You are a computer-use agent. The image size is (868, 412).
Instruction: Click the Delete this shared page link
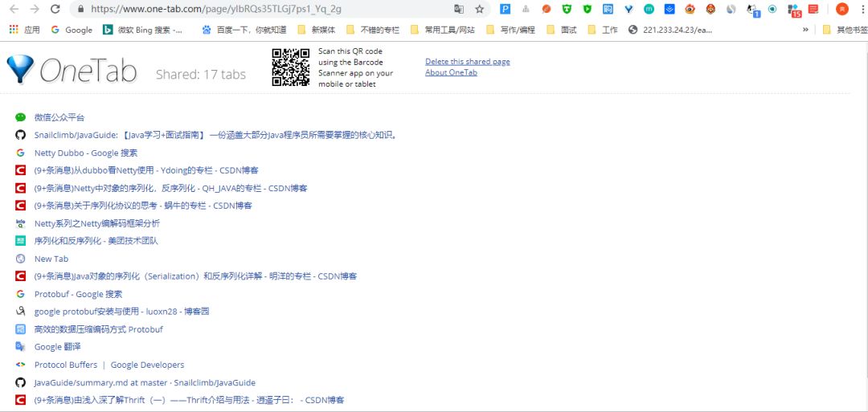(x=467, y=61)
